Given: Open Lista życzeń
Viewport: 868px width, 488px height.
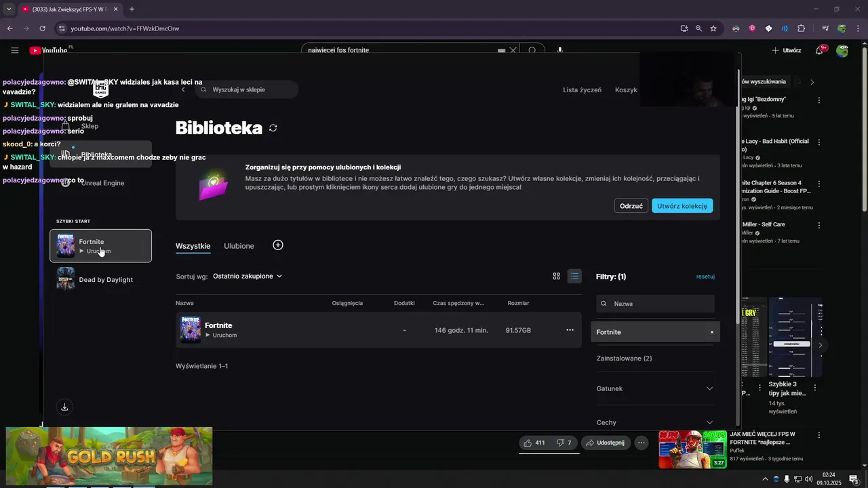Looking at the screenshot, I should (x=582, y=89).
